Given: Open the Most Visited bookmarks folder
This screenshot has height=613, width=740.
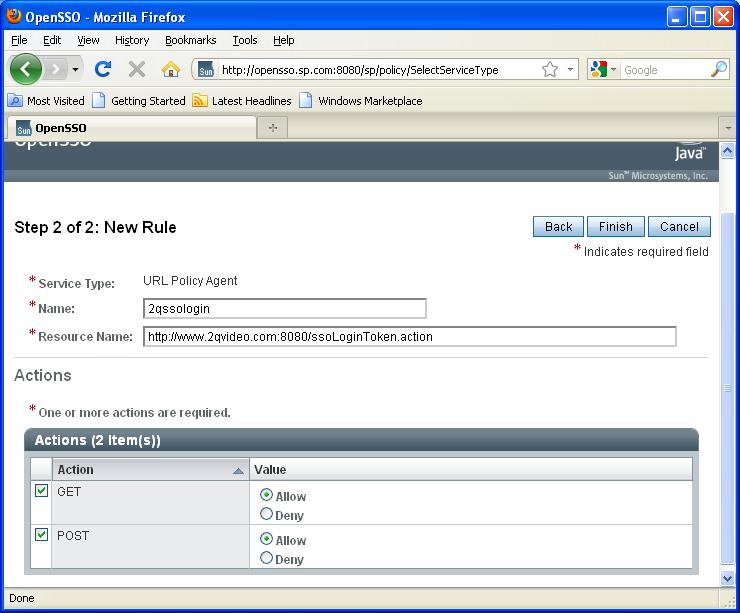Looking at the screenshot, I should point(46,101).
